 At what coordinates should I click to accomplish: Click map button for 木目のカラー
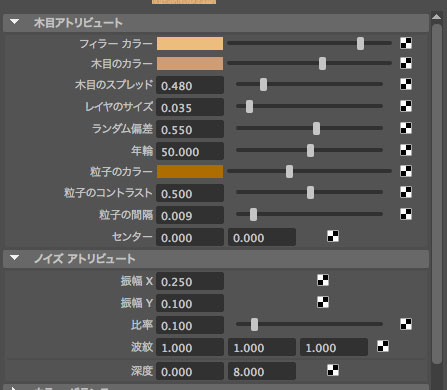pyautogui.click(x=406, y=63)
